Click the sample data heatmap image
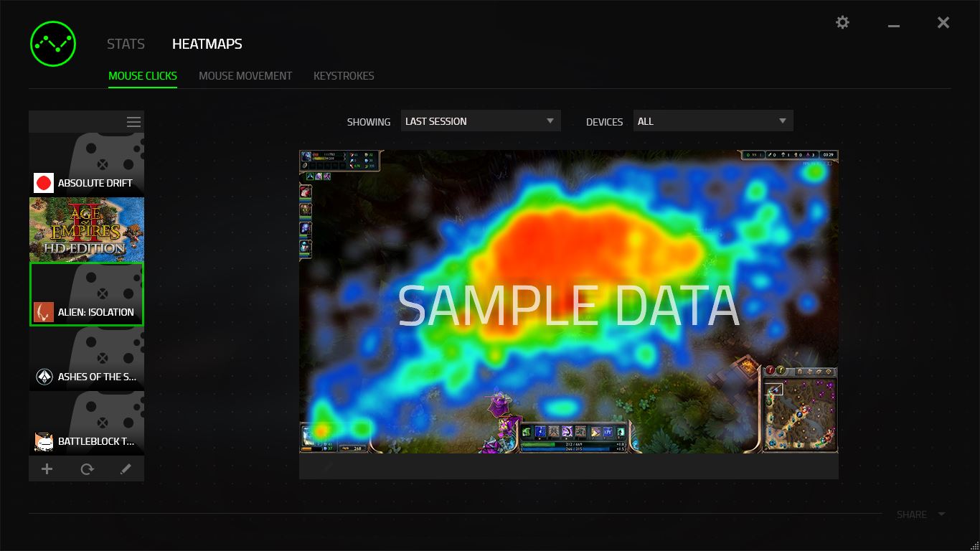This screenshot has height=551, width=980. [568, 301]
